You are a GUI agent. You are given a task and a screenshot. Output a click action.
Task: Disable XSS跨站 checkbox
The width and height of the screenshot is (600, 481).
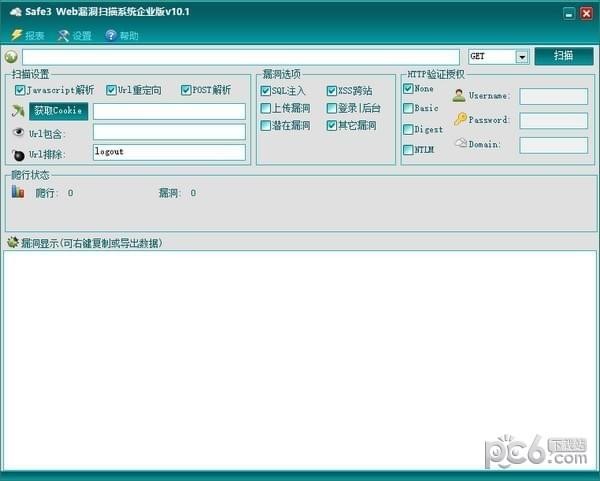click(331, 91)
